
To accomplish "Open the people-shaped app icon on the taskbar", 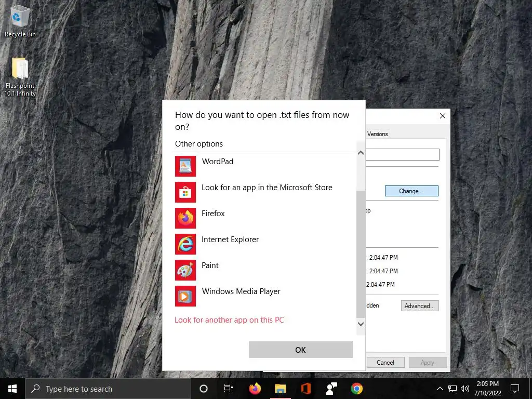I will point(331,389).
